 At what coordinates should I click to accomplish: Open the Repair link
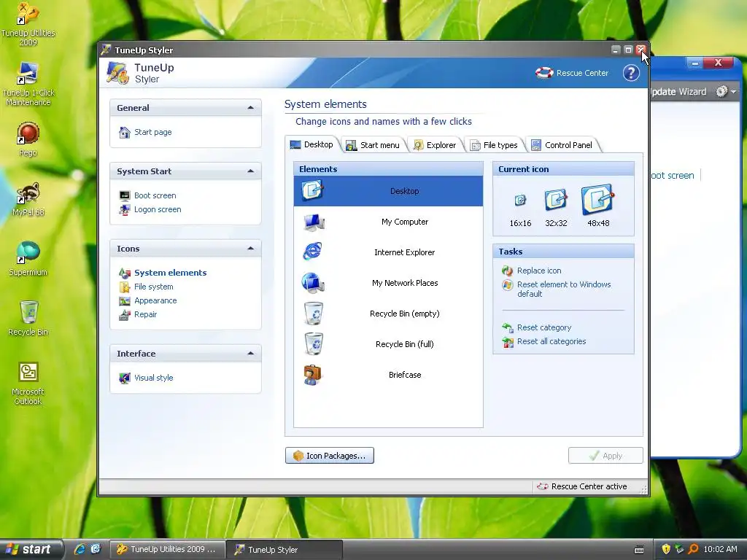(146, 314)
